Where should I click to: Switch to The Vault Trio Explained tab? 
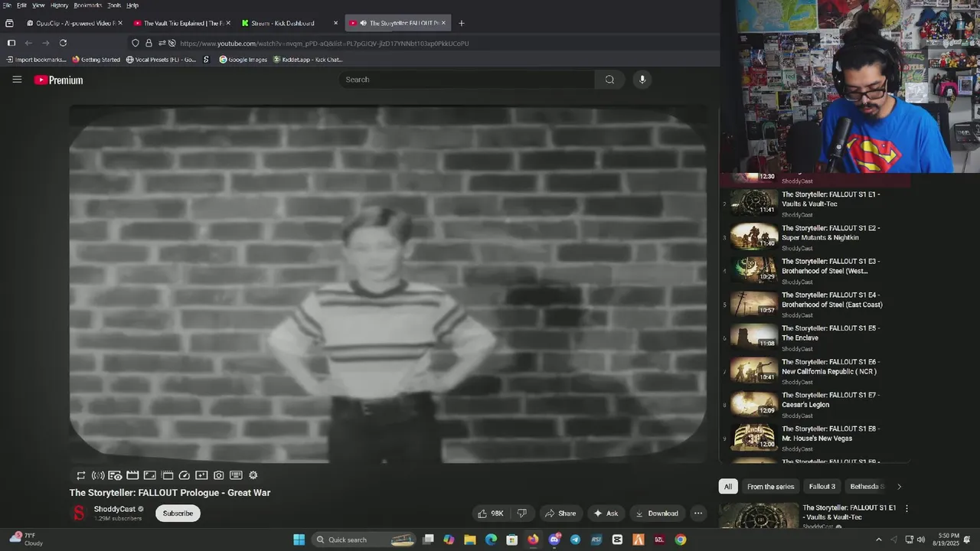182,23
